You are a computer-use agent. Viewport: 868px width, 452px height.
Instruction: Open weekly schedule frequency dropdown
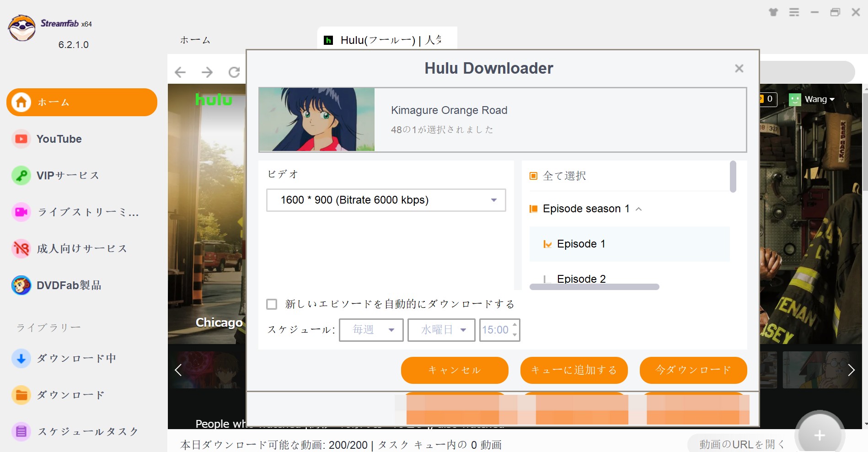[371, 330]
